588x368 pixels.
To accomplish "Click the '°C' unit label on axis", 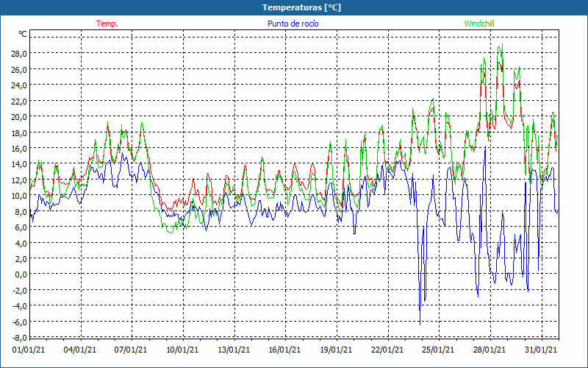I will [23, 34].
